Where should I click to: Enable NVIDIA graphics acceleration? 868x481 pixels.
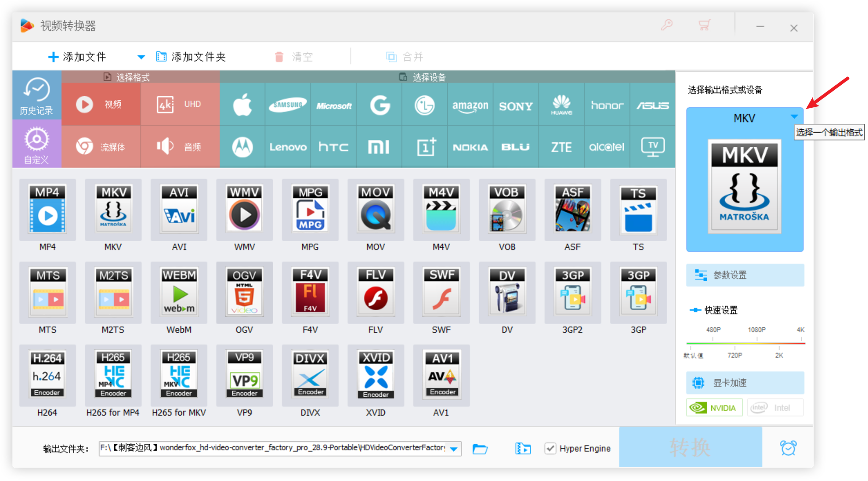[715, 408]
